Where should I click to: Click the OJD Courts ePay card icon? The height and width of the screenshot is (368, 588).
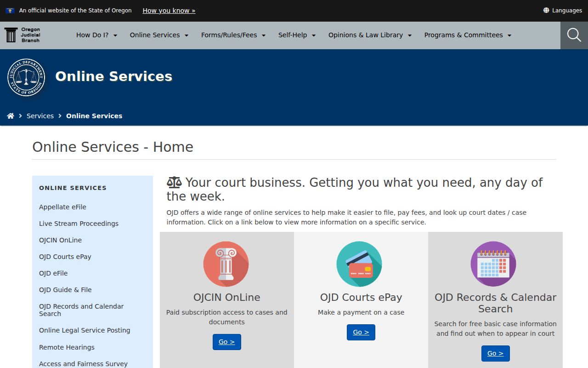click(x=359, y=264)
